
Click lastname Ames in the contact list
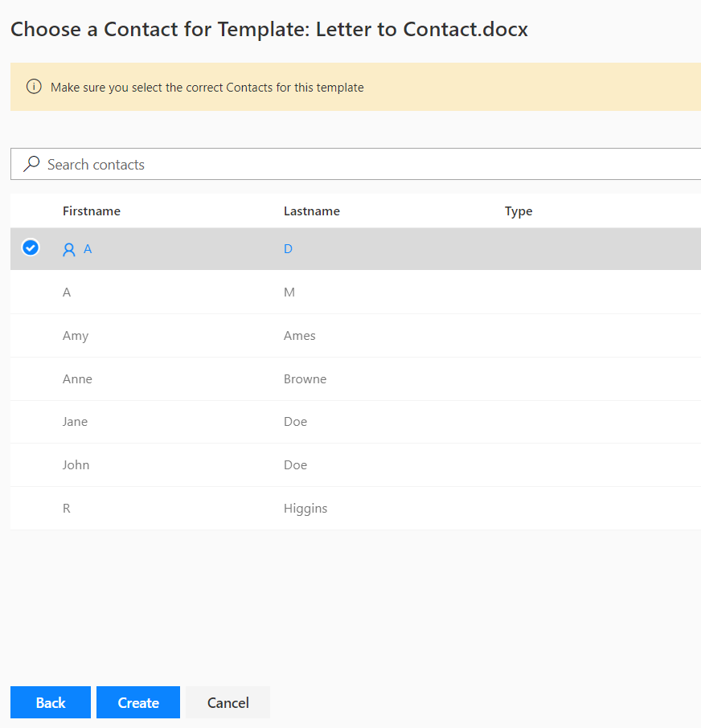(299, 336)
